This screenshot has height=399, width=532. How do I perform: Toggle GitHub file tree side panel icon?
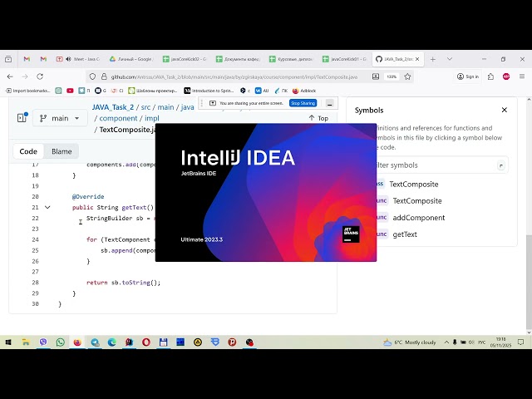point(22,118)
